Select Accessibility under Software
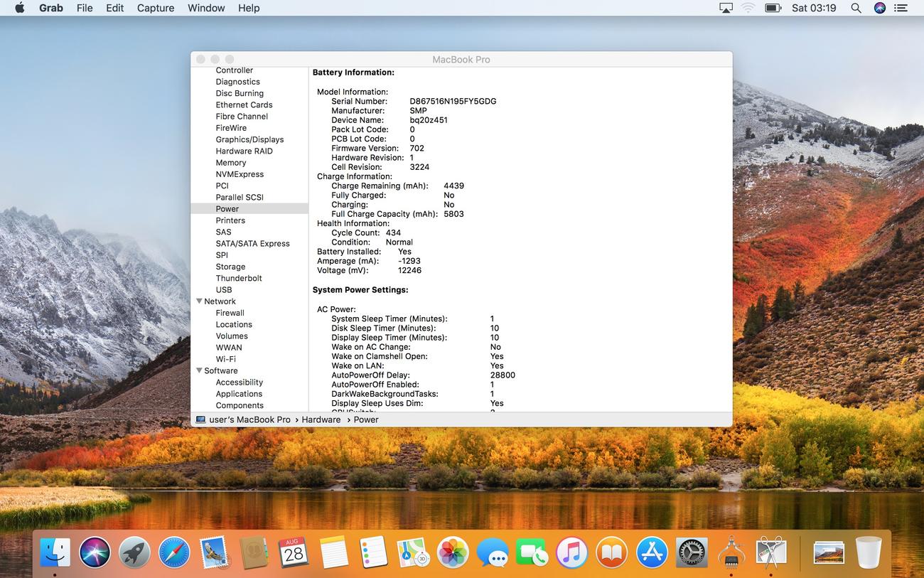924x578 pixels. [x=240, y=382]
